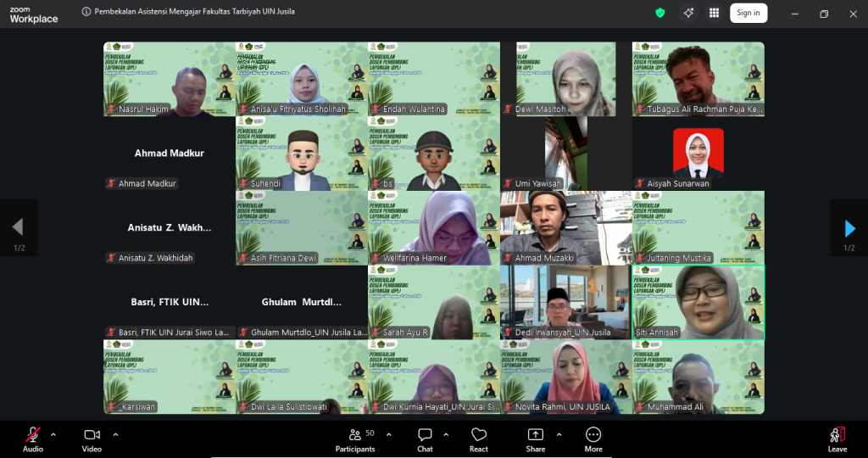Select Siti Annisah's video tile
This screenshot has width=868, height=458.
click(698, 301)
